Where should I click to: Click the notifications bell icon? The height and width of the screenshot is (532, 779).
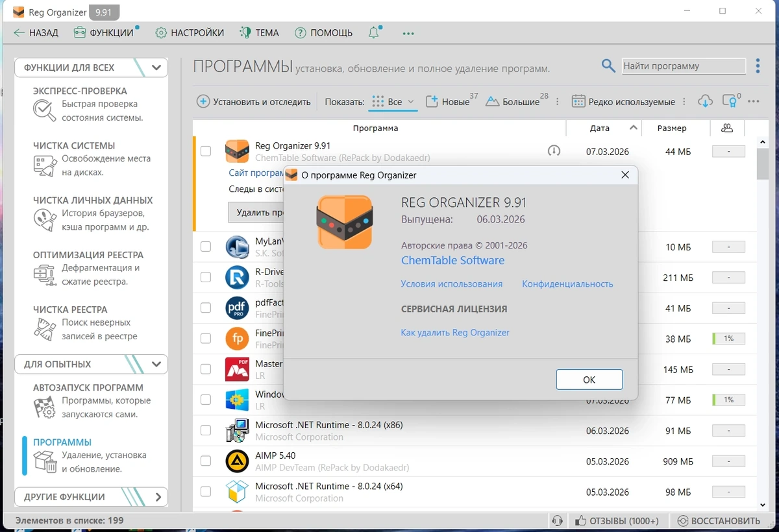(374, 32)
